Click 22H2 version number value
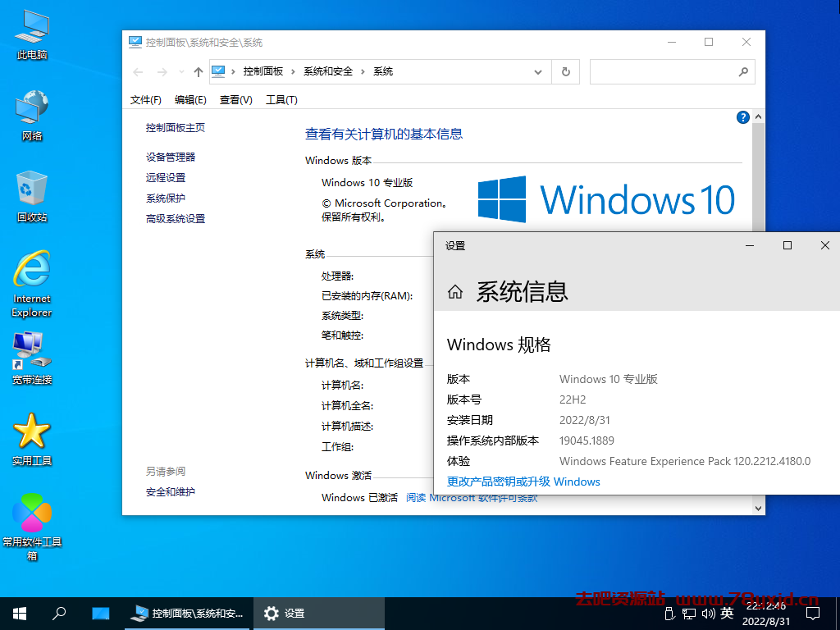This screenshot has height=630, width=840. [573, 399]
